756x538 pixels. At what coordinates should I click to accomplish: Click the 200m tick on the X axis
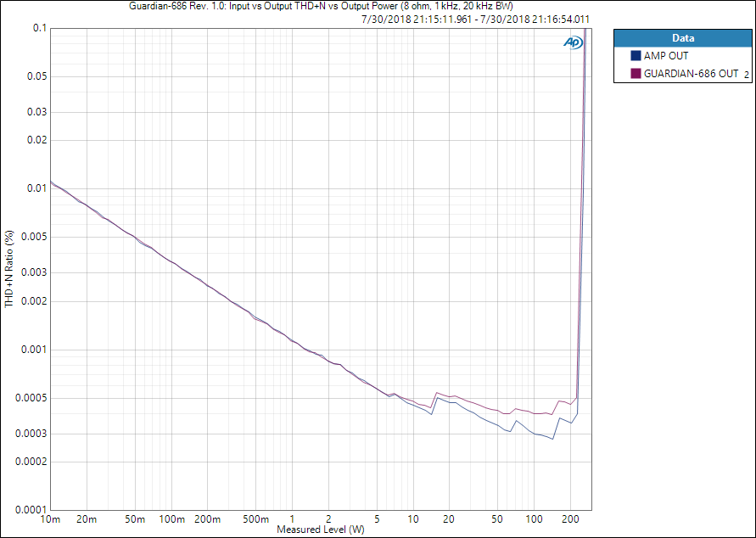pyautogui.click(x=208, y=519)
